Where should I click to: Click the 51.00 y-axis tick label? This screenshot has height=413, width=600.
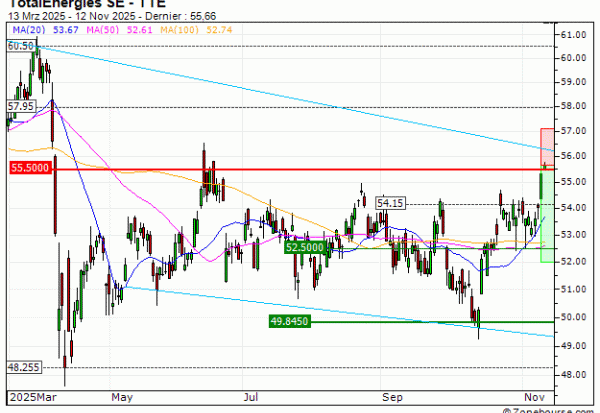(573, 289)
